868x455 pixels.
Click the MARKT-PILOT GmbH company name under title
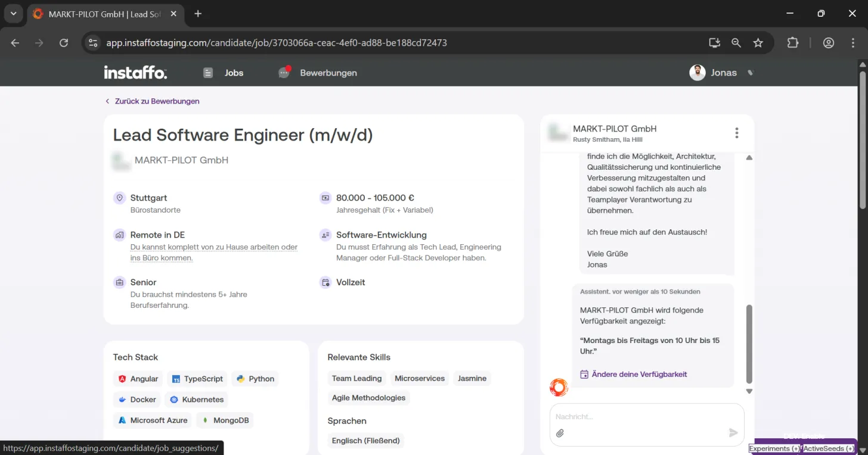[x=181, y=160]
